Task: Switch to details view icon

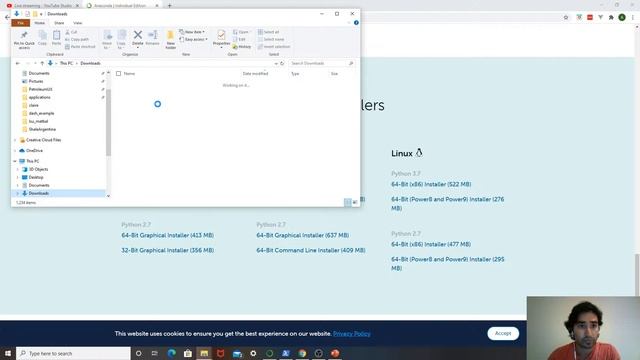Action: (x=348, y=202)
